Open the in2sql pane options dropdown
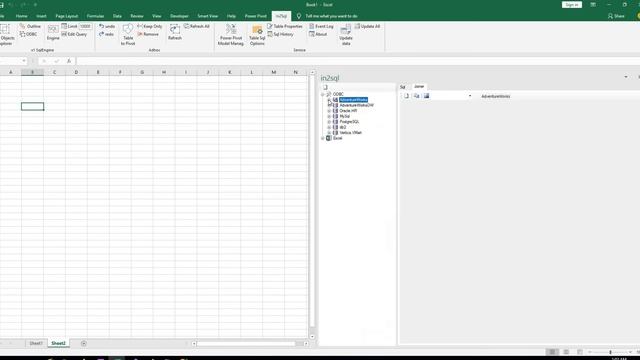Image resolution: width=640 pixels, height=360 pixels. (x=626, y=77)
